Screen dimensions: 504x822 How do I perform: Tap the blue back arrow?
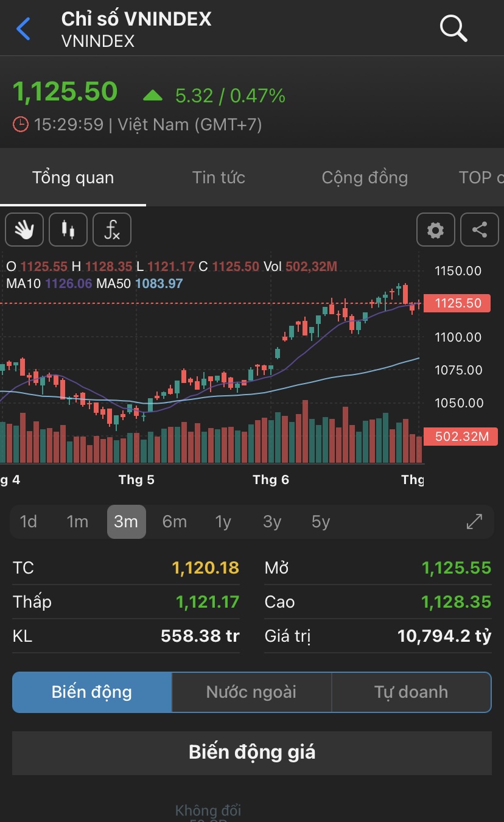click(24, 29)
